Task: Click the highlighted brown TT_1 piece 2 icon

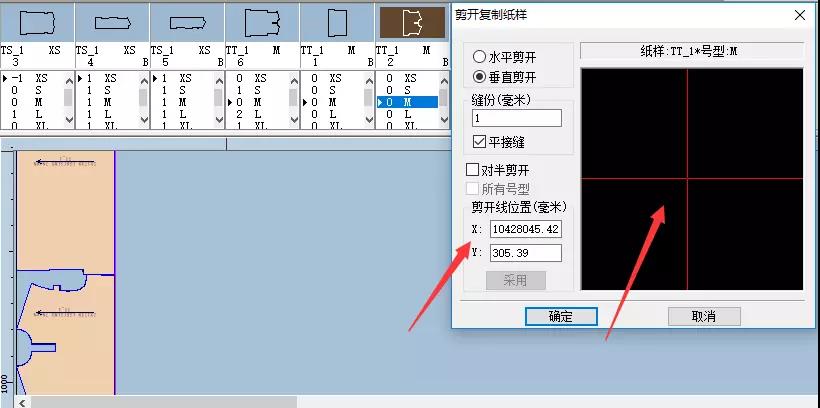Action: coord(411,21)
